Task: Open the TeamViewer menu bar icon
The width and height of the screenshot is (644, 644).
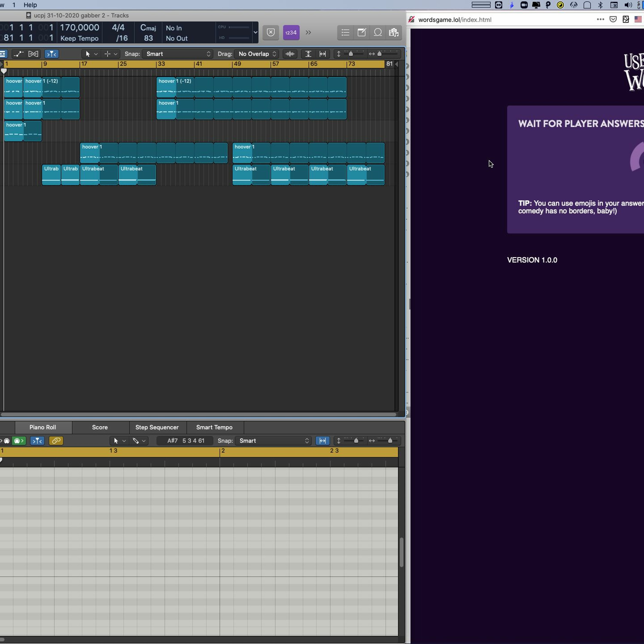Action: (x=498, y=5)
